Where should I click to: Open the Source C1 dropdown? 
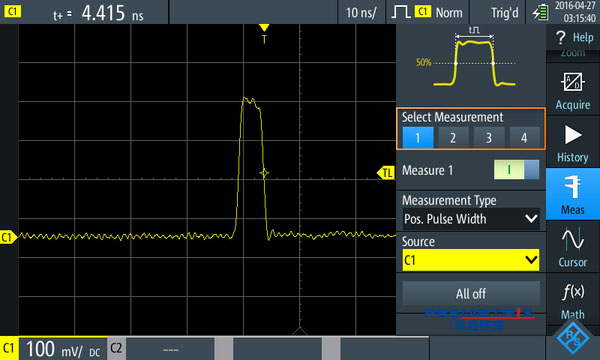point(471,260)
